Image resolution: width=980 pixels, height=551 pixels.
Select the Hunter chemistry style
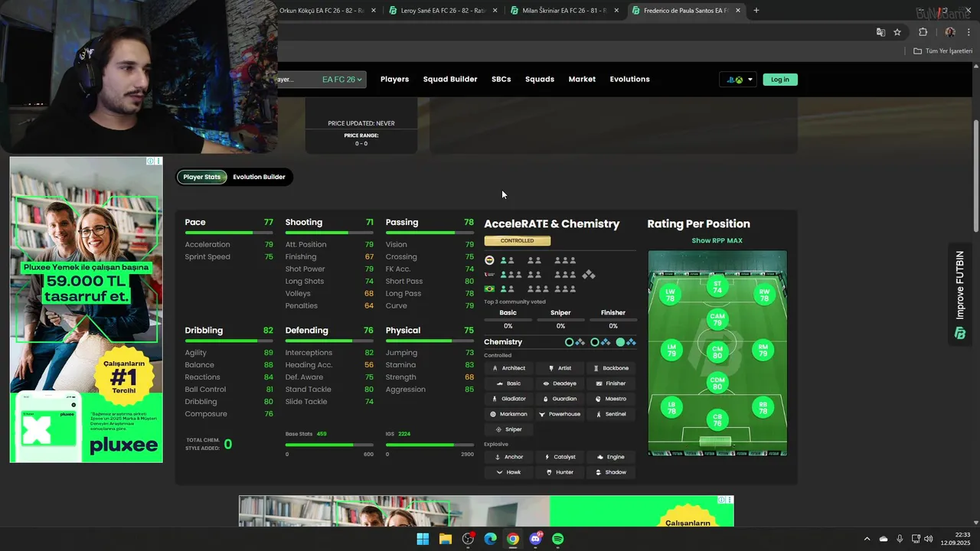[560, 472]
